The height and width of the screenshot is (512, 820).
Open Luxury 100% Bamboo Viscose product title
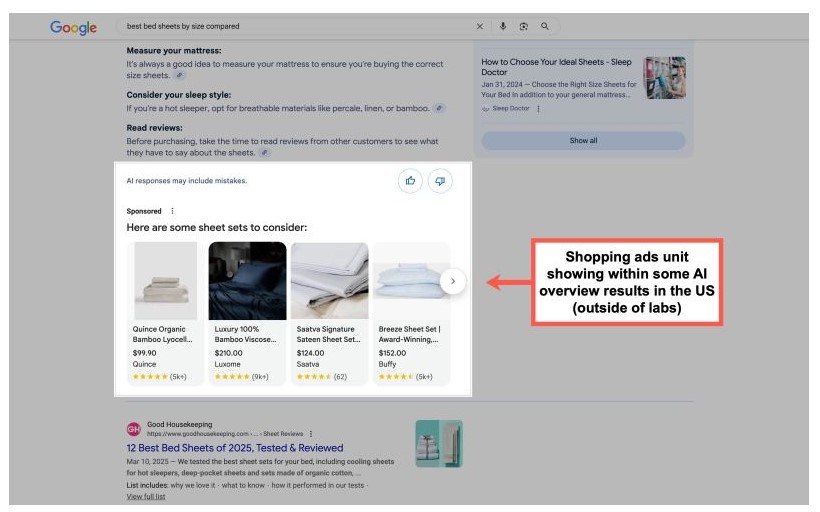pyautogui.click(x=245, y=334)
